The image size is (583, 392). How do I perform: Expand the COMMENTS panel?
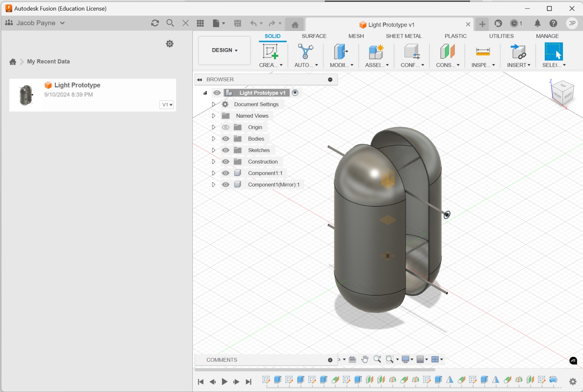[330, 360]
